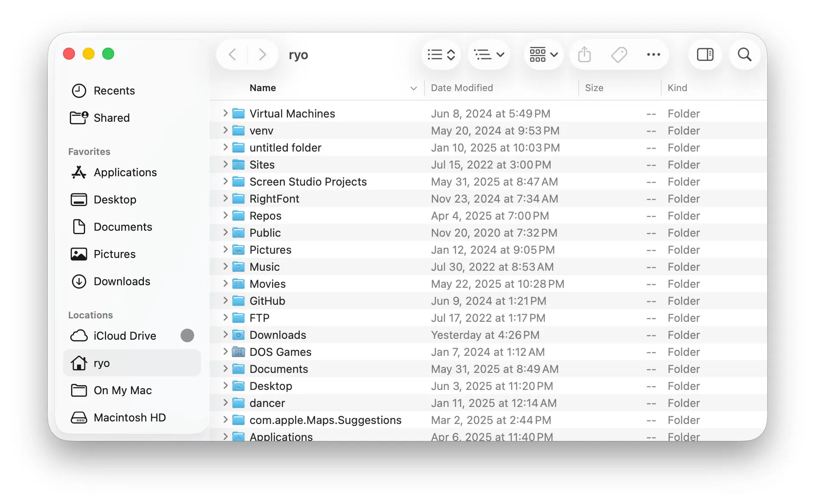This screenshot has width=815, height=504.
Task: Open Applications in the sidebar
Action: (125, 172)
